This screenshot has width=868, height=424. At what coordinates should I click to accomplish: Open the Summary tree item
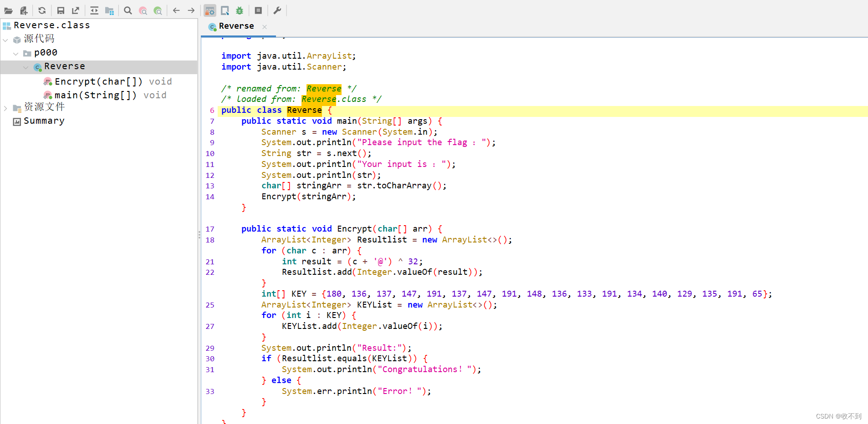point(44,121)
